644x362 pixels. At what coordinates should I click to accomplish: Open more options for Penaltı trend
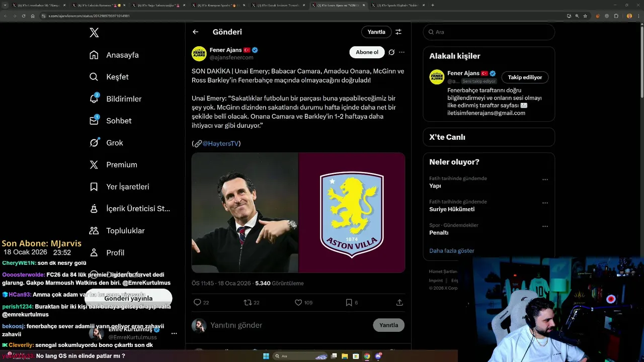coord(545,227)
